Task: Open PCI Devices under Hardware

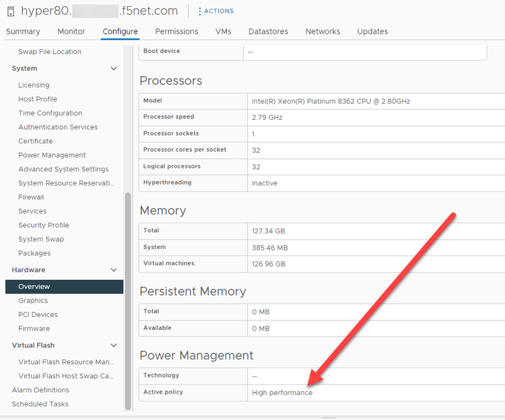Action: click(38, 315)
